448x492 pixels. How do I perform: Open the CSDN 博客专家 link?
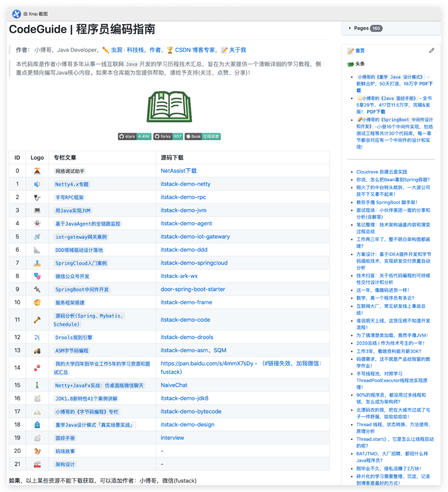pyautogui.click(x=195, y=50)
